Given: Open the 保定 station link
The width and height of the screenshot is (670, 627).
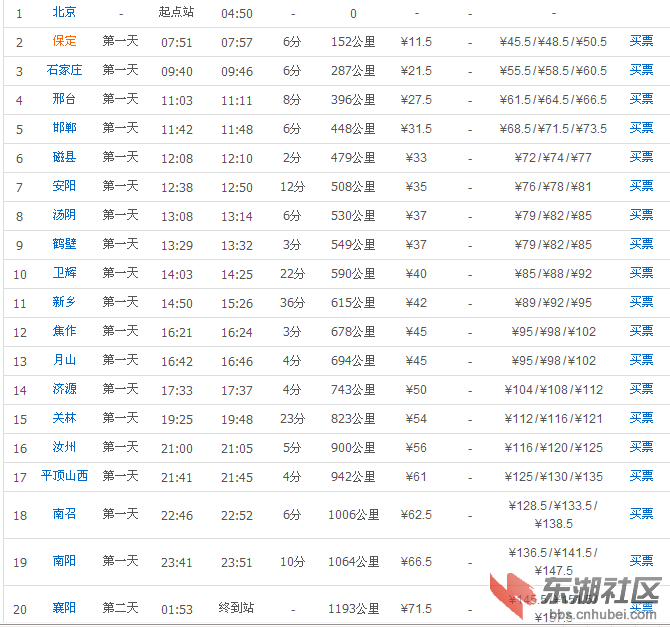Looking at the screenshot, I should pos(64,41).
